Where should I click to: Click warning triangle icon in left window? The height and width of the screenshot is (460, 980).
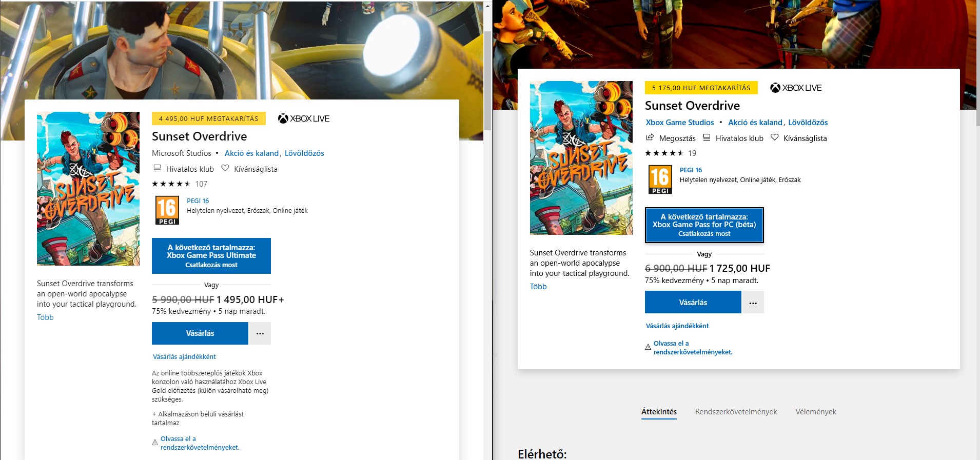click(155, 443)
